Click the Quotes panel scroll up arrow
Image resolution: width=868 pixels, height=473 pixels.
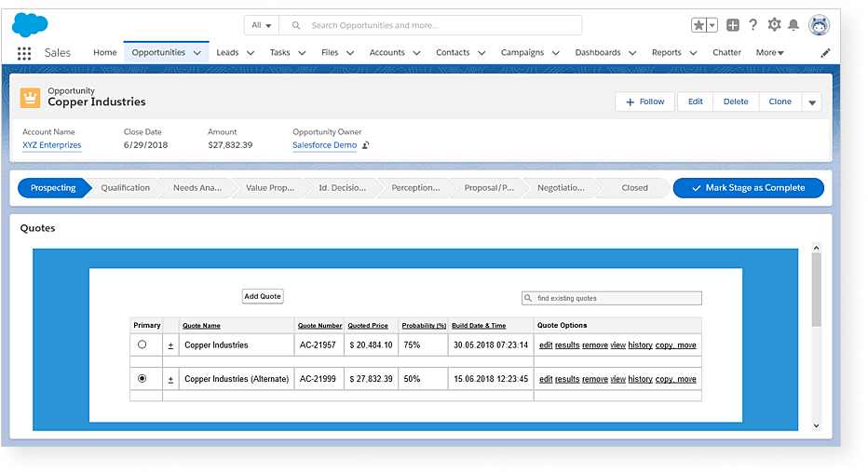tap(816, 248)
